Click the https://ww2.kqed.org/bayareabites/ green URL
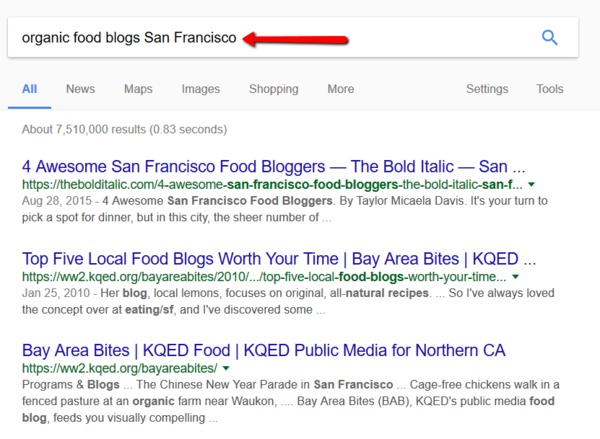 point(120,368)
